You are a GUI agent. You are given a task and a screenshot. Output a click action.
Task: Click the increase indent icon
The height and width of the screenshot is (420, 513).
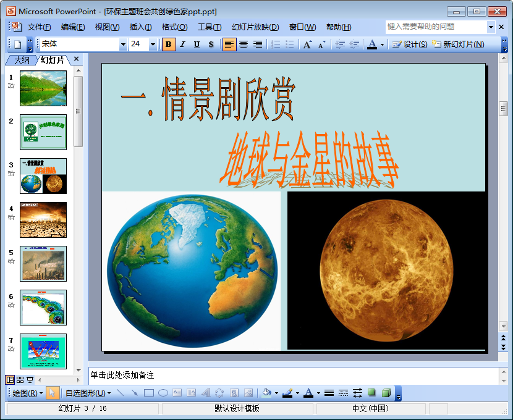(354, 44)
